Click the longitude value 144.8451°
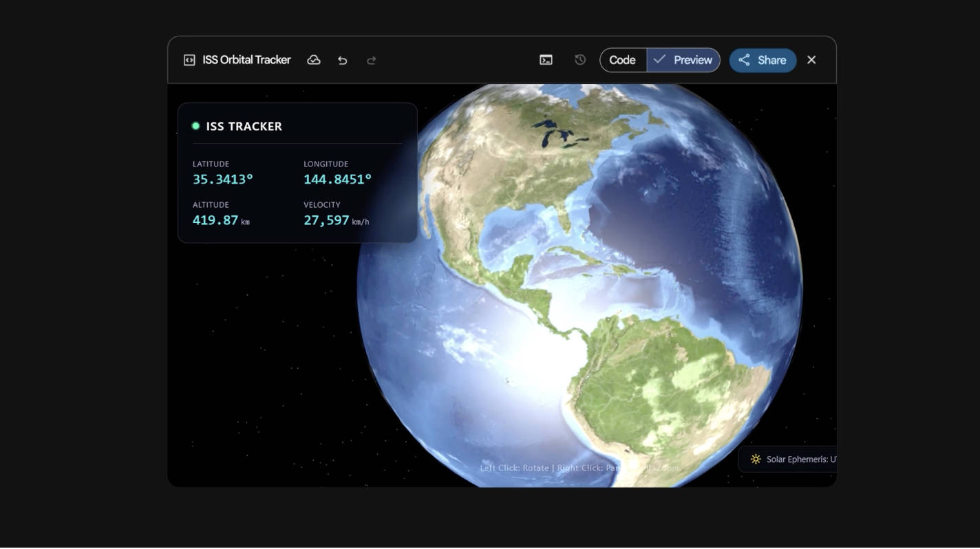980x549 pixels. tap(337, 180)
